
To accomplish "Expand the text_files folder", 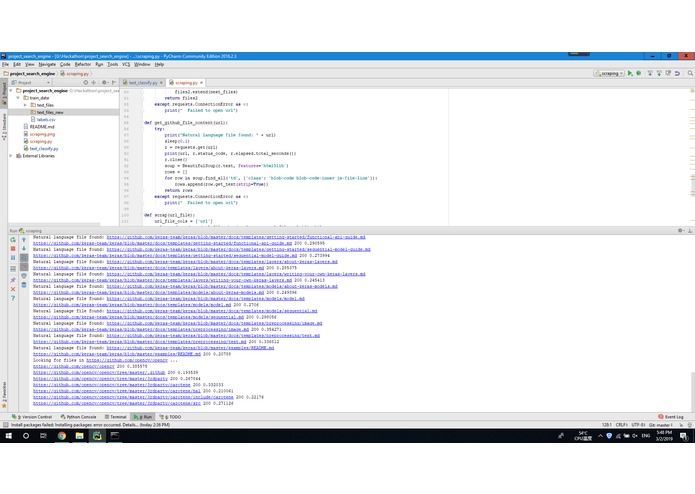I will click(25, 105).
